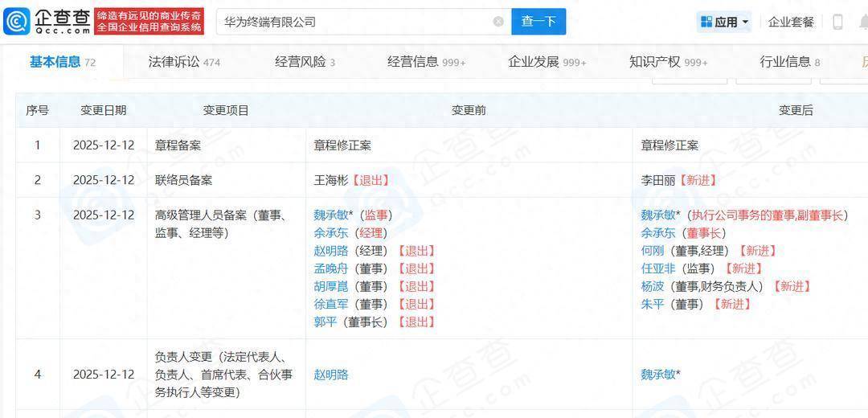This screenshot has height=418, width=868.
Task: Open 余承东 (董事长) link in 变更后 column
Action: 657,232
